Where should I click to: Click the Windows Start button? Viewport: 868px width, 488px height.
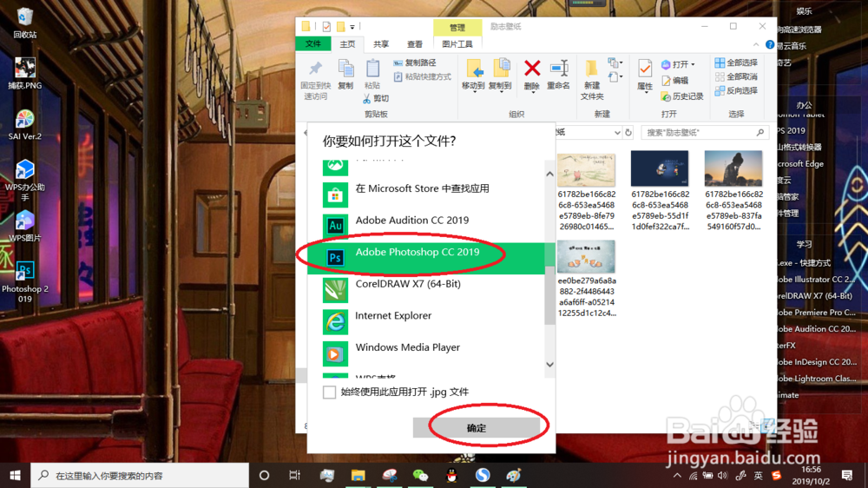15,475
